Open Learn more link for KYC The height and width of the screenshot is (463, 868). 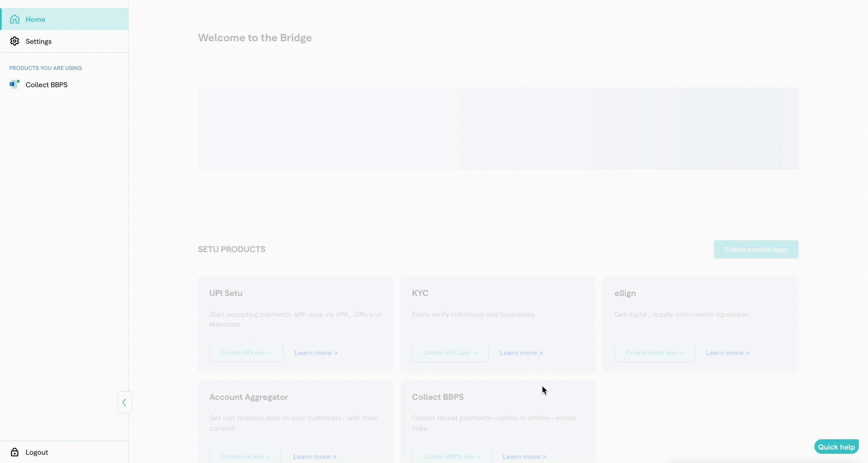click(521, 353)
